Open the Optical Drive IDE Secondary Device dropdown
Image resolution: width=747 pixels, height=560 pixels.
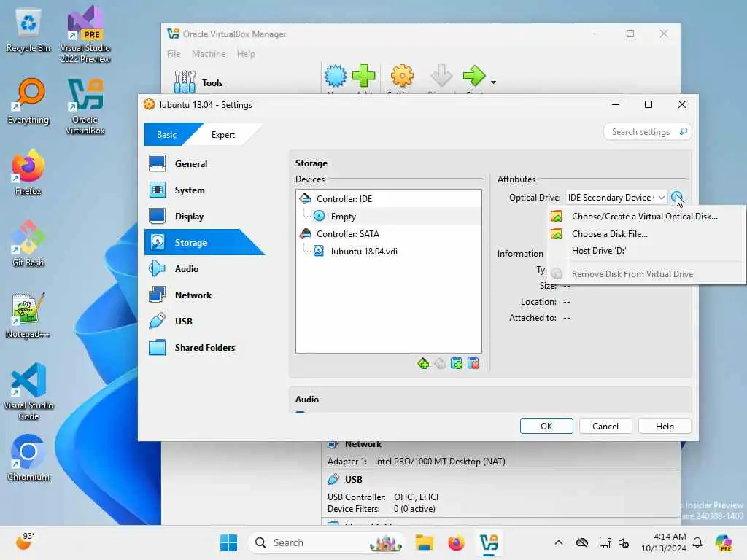(x=616, y=197)
